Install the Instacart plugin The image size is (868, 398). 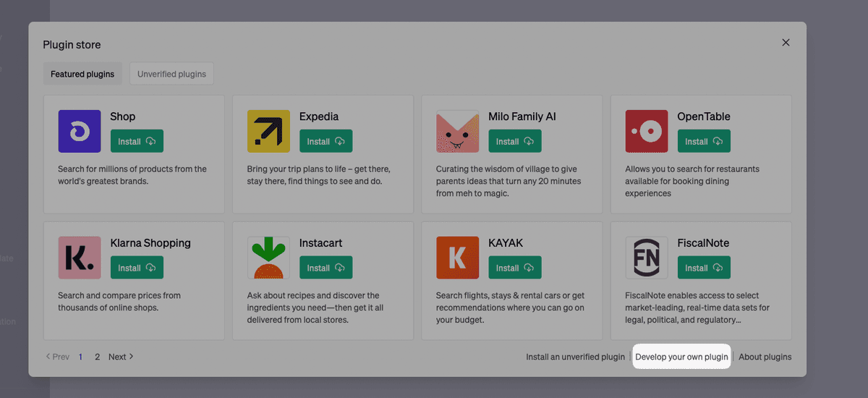[x=325, y=268]
